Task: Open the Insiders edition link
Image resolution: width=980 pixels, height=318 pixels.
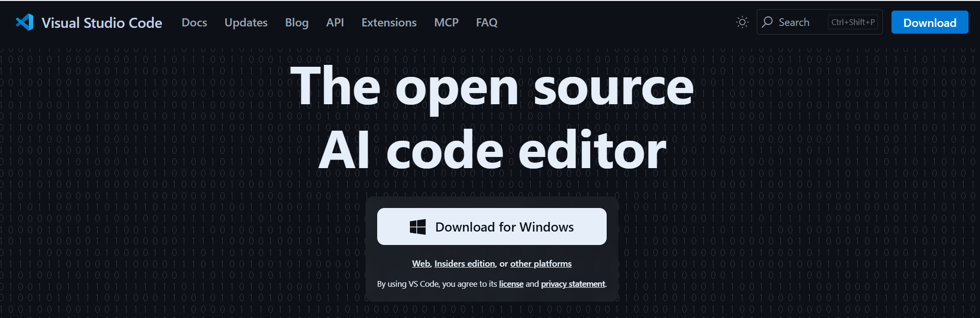Action: [465, 264]
